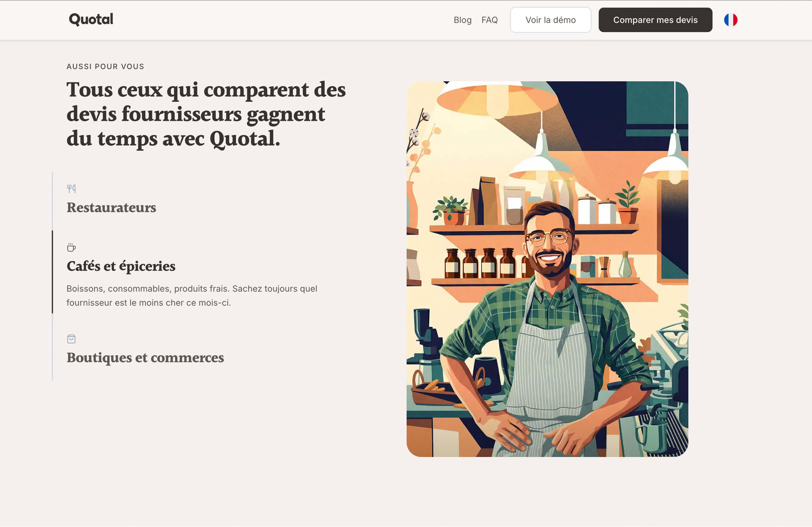The width and height of the screenshot is (812, 527).
Task: Click the Quotal logo in header
Action: pyautogui.click(x=91, y=19)
